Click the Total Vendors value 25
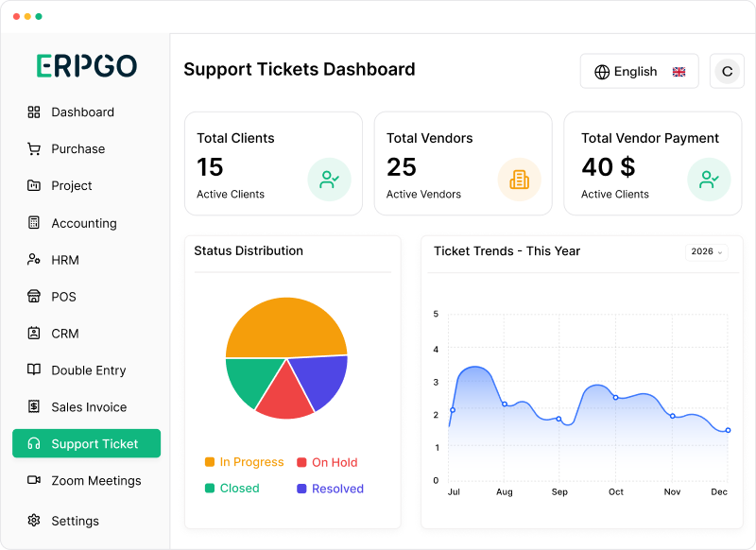 (401, 167)
